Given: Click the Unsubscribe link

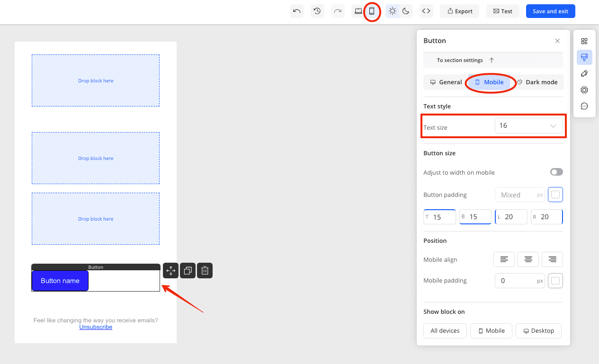Looking at the screenshot, I should (96, 327).
